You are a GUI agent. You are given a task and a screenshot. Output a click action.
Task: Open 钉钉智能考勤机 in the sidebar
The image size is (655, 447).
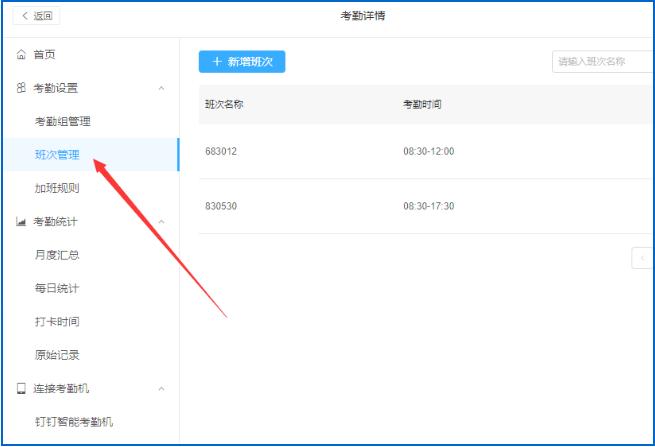[x=74, y=422]
